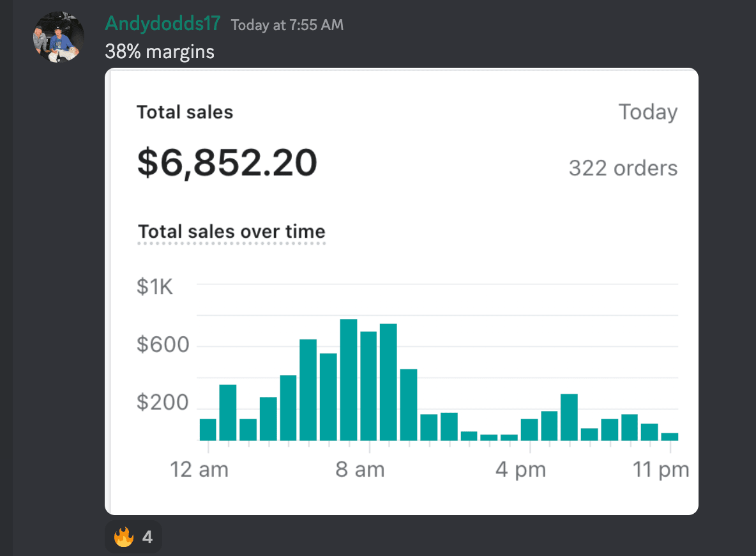Select the tallest bar in the chart
This screenshot has width=756, height=556.
(x=348, y=380)
